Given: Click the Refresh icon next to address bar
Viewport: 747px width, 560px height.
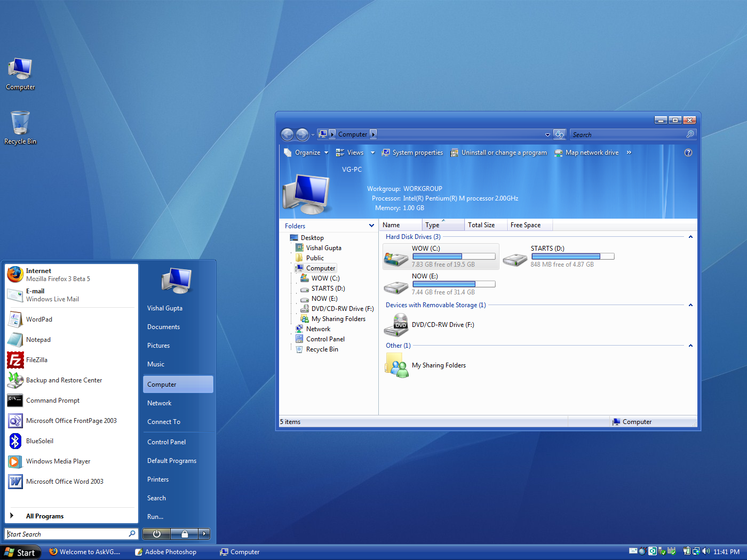Looking at the screenshot, I should (x=559, y=134).
